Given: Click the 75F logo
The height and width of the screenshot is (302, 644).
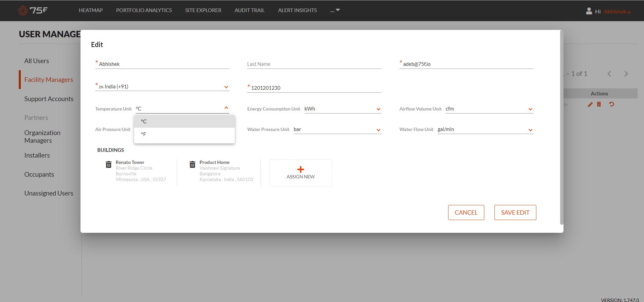Looking at the screenshot, I should 33,10.
